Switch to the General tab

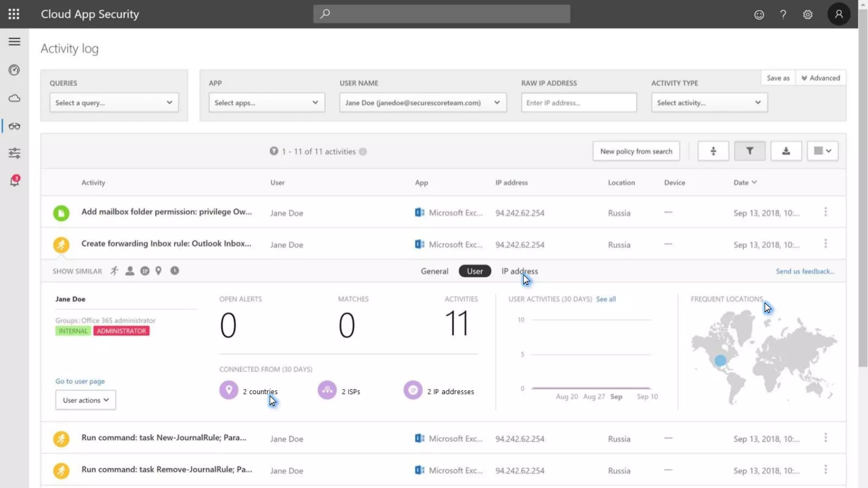[x=434, y=271]
